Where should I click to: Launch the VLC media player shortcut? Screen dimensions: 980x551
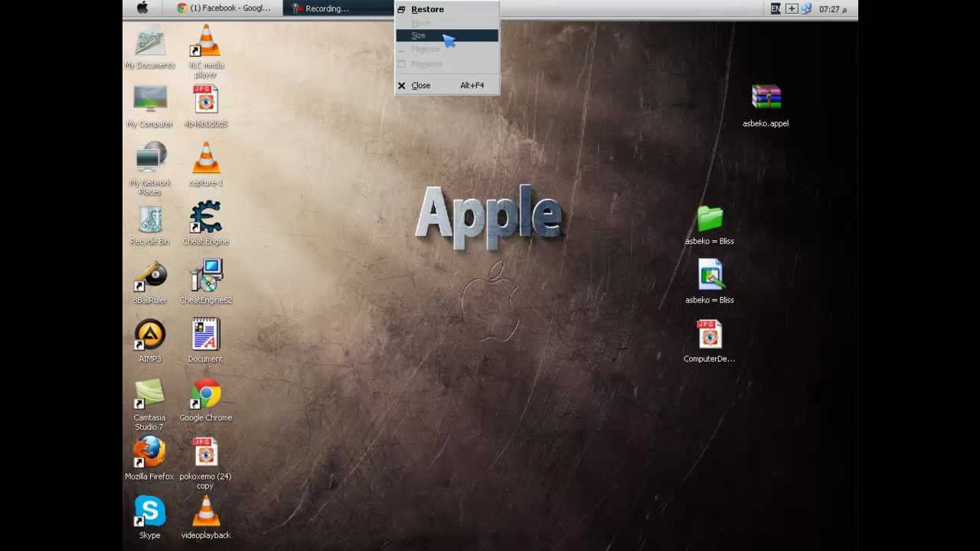coord(206,51)
